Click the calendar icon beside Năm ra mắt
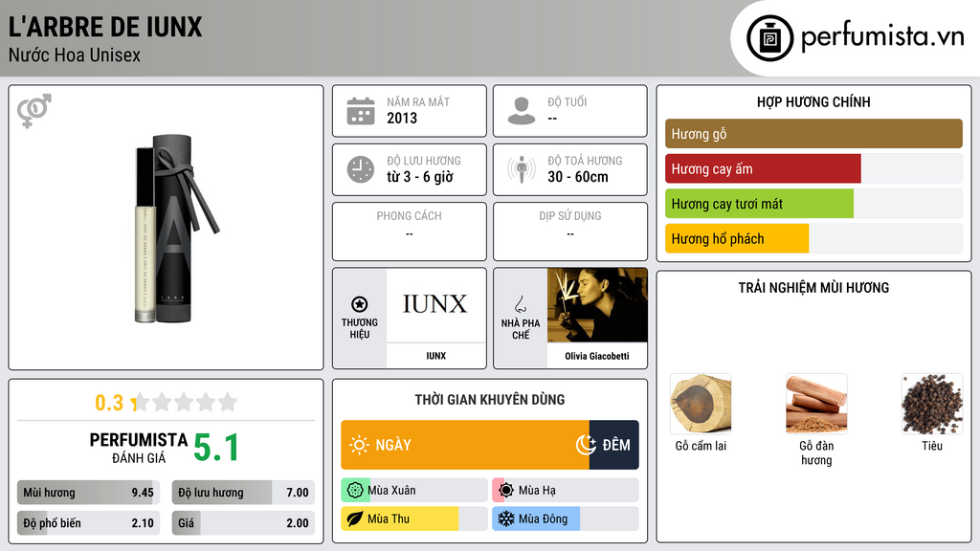The width and height of the screenshot is (980, 551). point(361,111)
